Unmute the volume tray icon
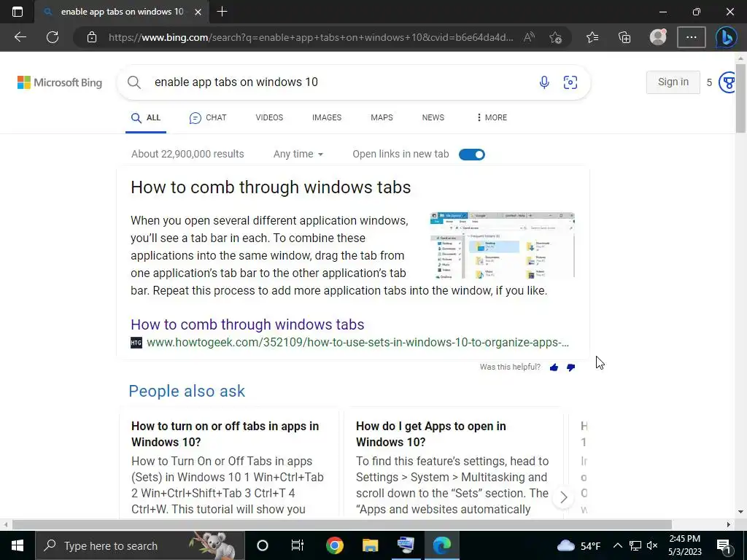 point(652,545)
